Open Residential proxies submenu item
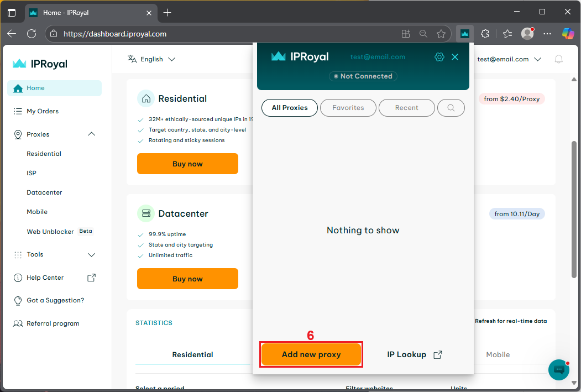Image resolution: width=581 pixels, height=392 pixels. coord(44,154)
